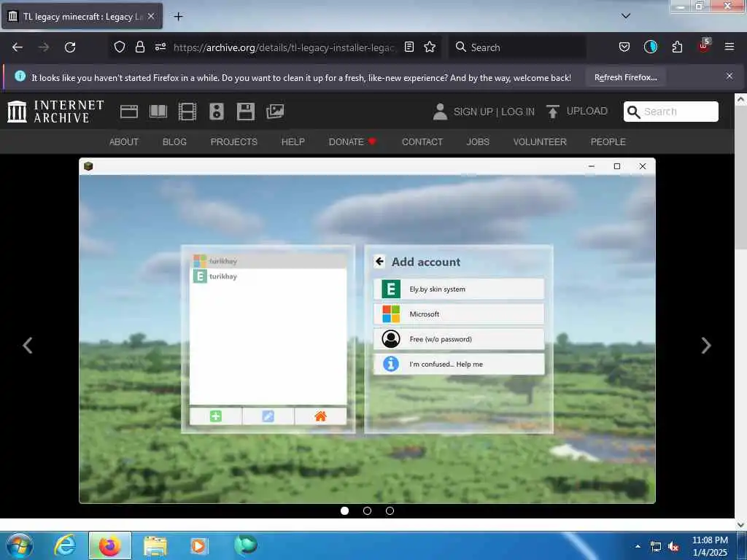Open the DONATE menu item
Image resolution: width=747 pixels, height=560 pixels.
352,142
